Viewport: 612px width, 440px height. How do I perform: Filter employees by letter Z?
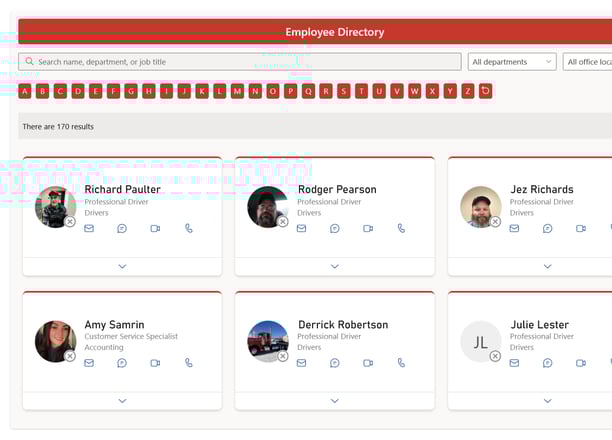(x=468, y=91)
